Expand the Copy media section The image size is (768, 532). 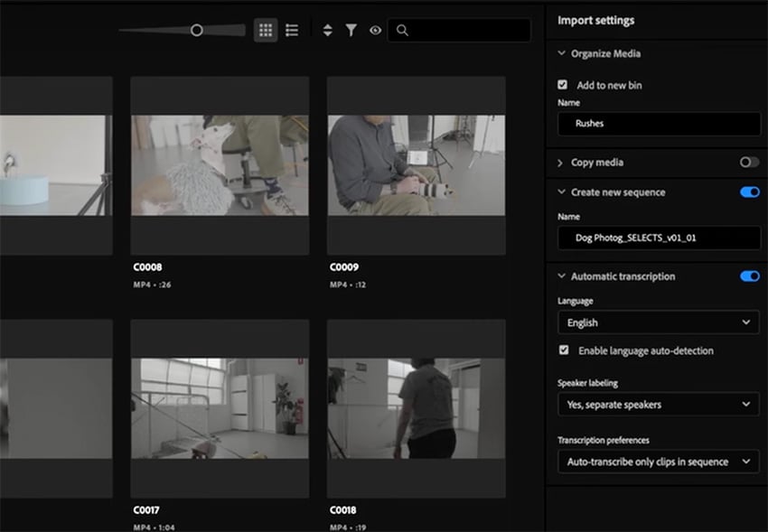pyautogui.click(x=561, y=163)
